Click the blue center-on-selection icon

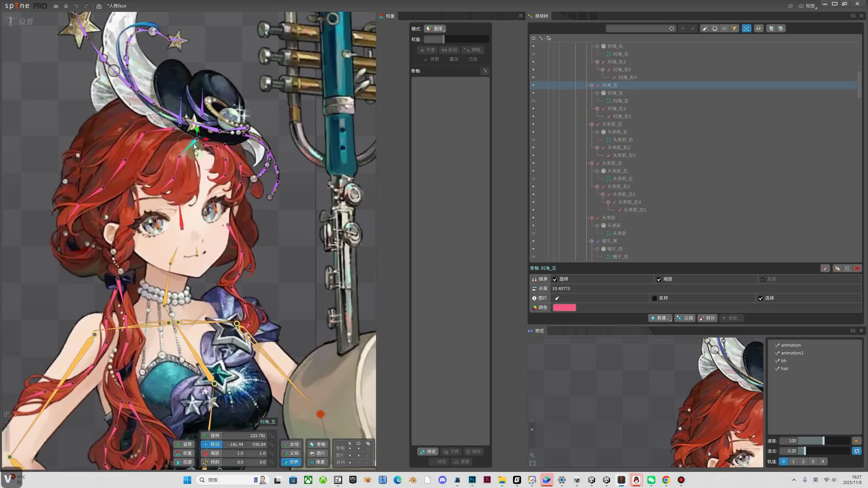(746, 29)
